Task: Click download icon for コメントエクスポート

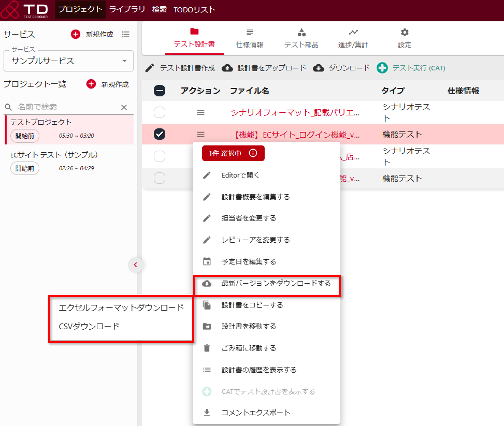Action: (207, 412)
